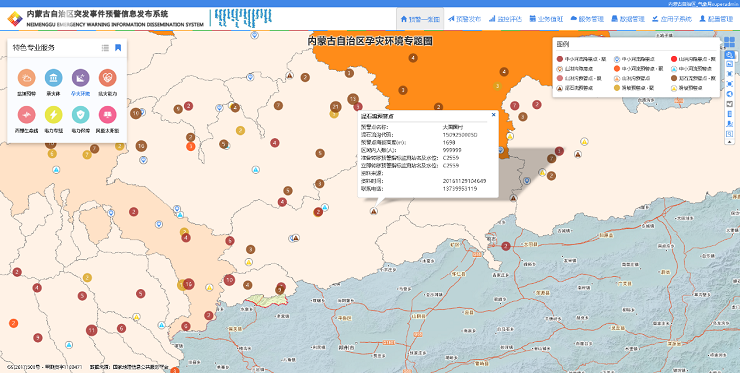Open the 数据管理 menu item

[x=628, y=19]
